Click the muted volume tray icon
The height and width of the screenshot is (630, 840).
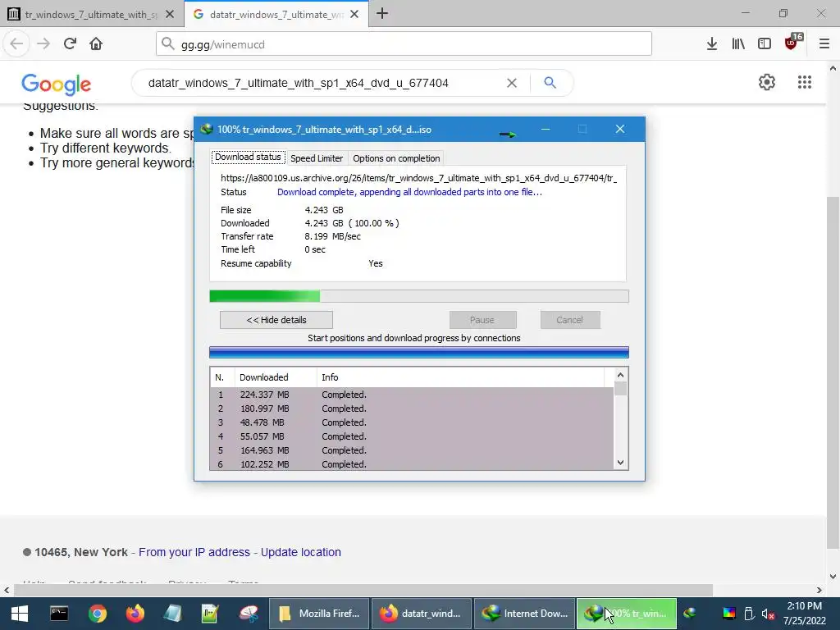coord(768,614)
